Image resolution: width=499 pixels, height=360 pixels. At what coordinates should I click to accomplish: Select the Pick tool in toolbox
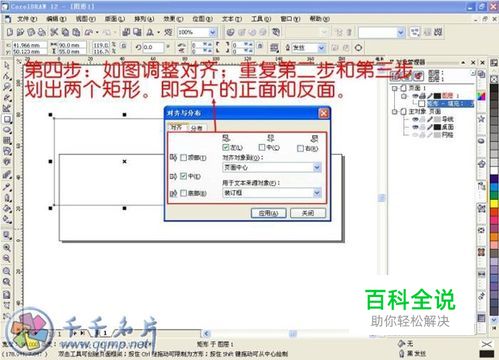7,65
